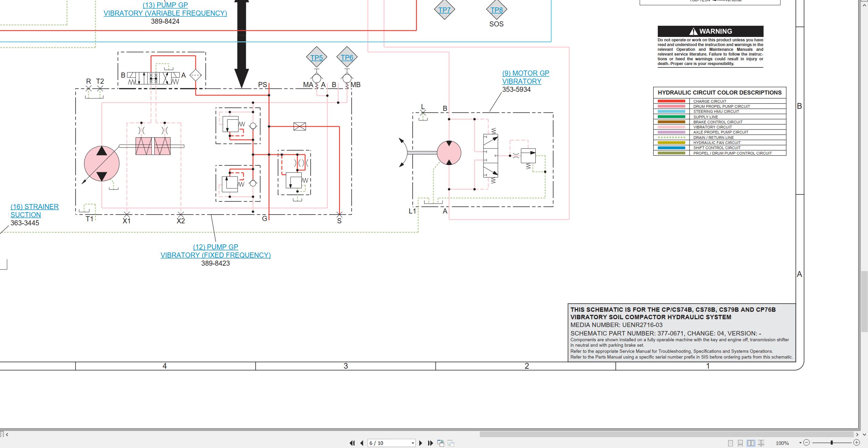Open the page number dropdown
This screenshot has height=448, width=868.
point(413,443)
